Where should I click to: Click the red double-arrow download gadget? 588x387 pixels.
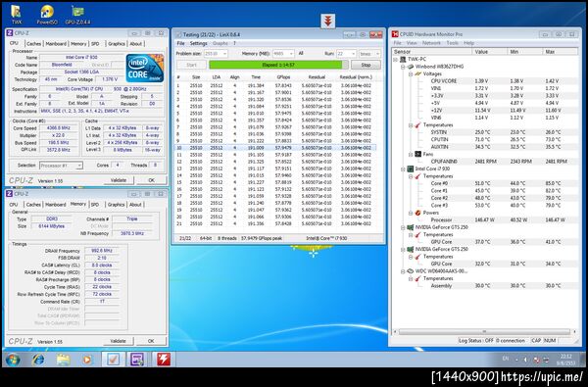[328, 22]
